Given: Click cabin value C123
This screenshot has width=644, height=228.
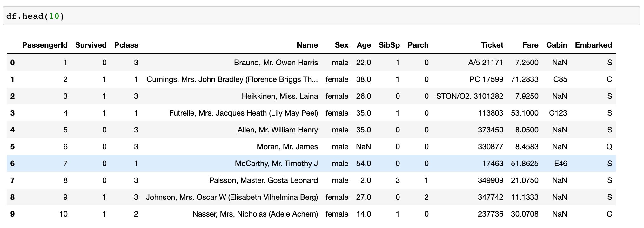Looking at the screenshot, I should click(x=558, y=113).
